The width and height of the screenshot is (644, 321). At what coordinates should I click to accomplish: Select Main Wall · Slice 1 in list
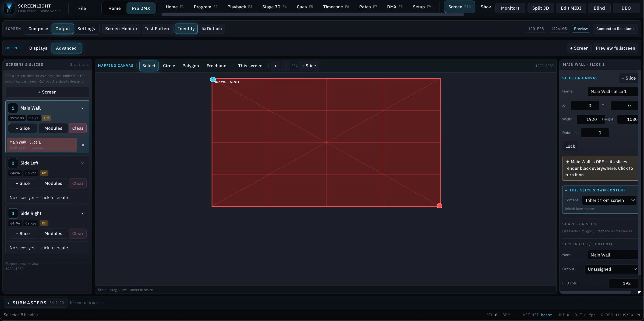(42, 145)
